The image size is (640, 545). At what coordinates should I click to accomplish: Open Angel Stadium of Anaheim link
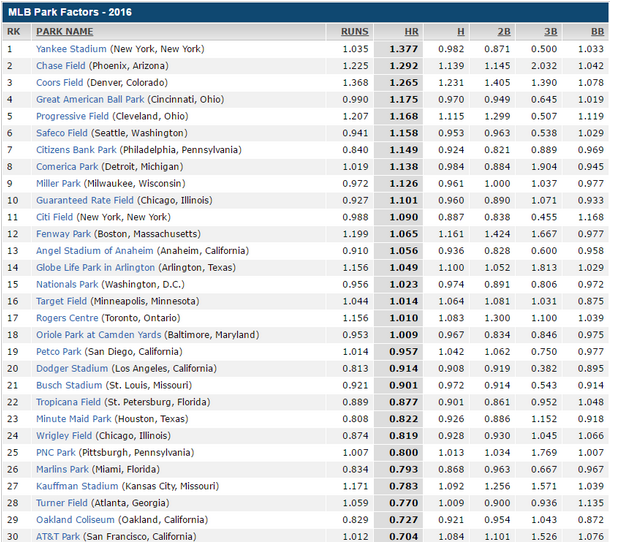(95, 251)
